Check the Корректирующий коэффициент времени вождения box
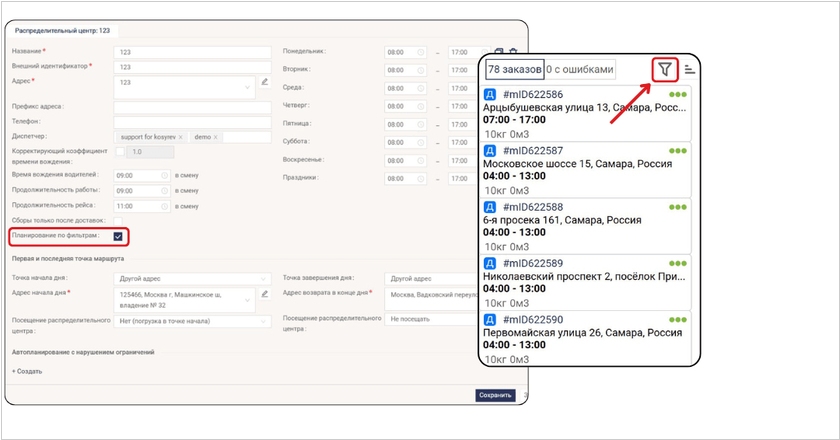840x440 pixels. coord(120,152)
